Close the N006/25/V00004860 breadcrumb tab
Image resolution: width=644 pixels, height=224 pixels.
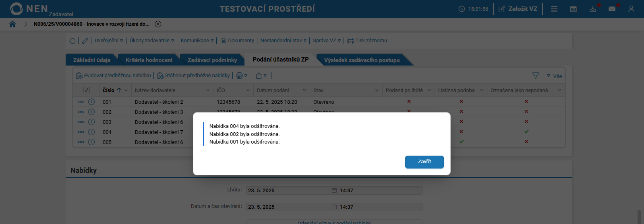(x=158, y=24)
